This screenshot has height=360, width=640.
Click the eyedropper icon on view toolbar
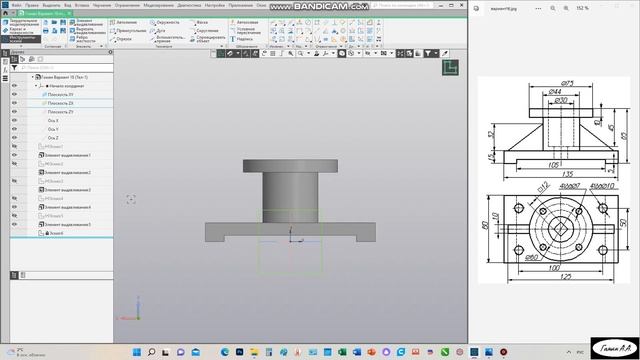coord(445,53)
